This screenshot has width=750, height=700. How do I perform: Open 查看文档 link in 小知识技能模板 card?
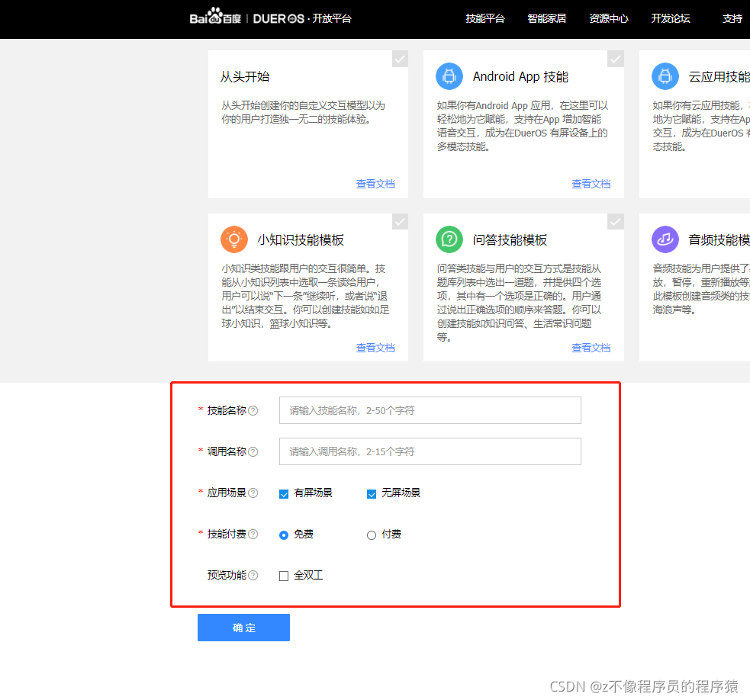pyautogui.click(x=375, y=348)
